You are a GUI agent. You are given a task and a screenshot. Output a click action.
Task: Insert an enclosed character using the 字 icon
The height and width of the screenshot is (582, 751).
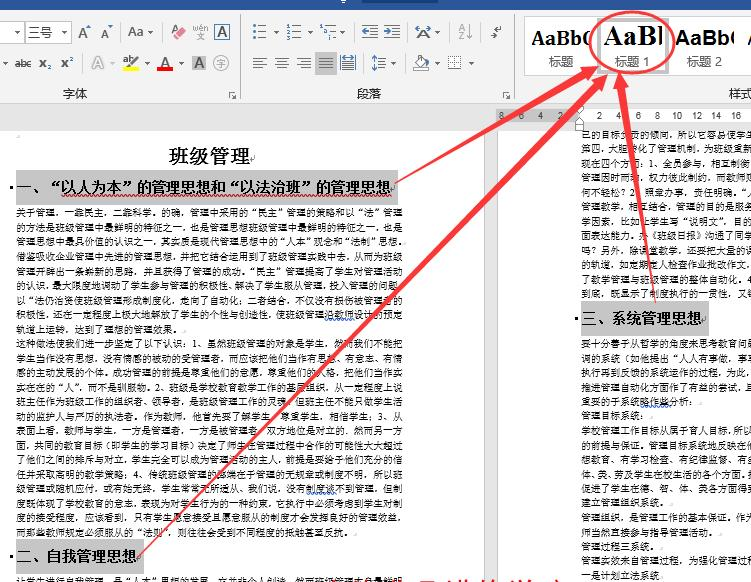coord(221,63)
